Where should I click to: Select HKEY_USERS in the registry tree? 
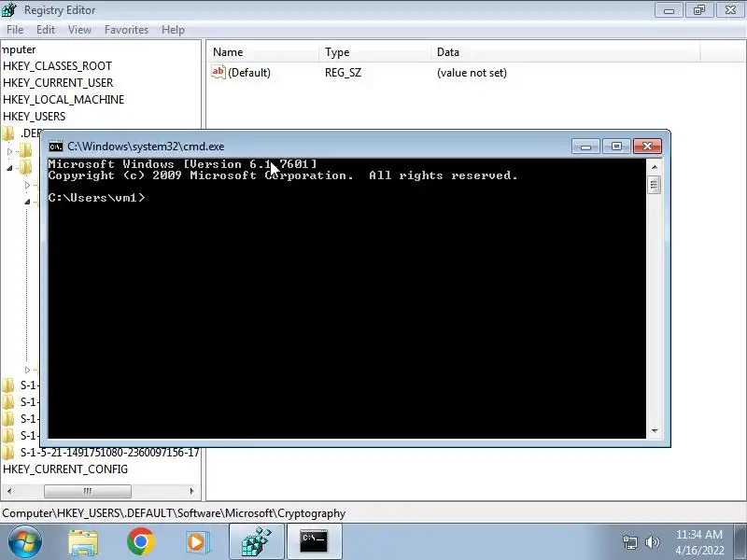34,116
